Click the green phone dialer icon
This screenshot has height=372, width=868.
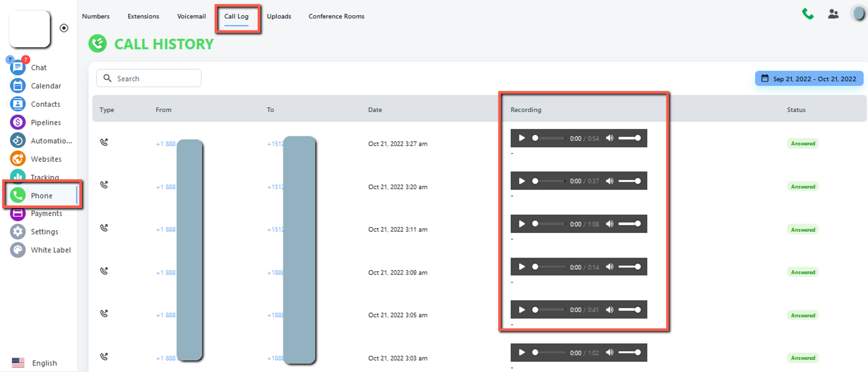[808, 14]
